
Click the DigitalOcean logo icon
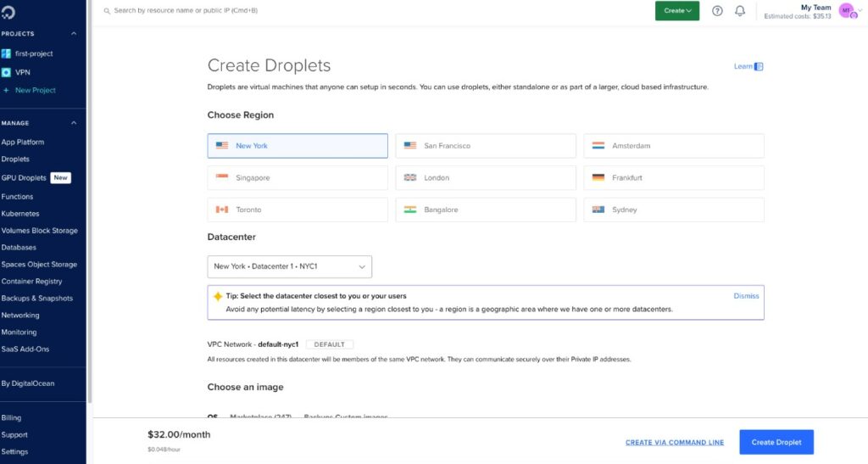[8, 12]
